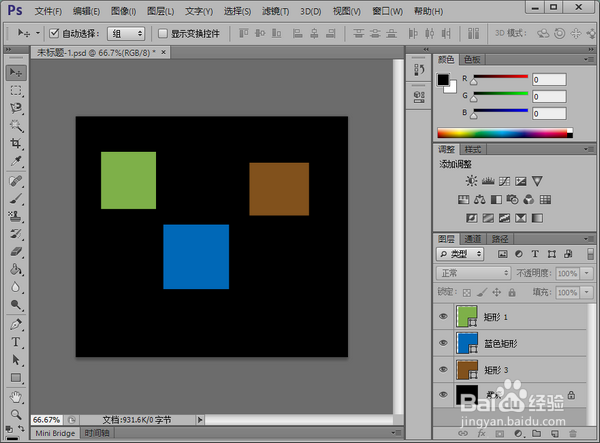Open the opacity (不透明度) slider arrow

pos(586,273)
